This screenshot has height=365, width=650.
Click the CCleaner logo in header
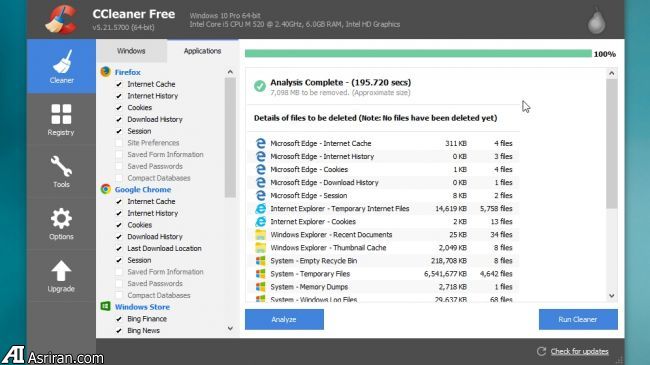[x=61, y=19]
